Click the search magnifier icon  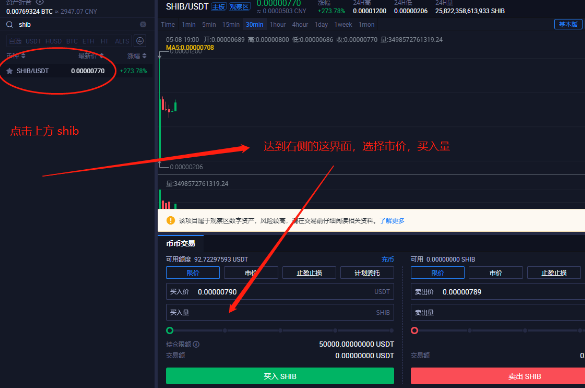point(10,25)
